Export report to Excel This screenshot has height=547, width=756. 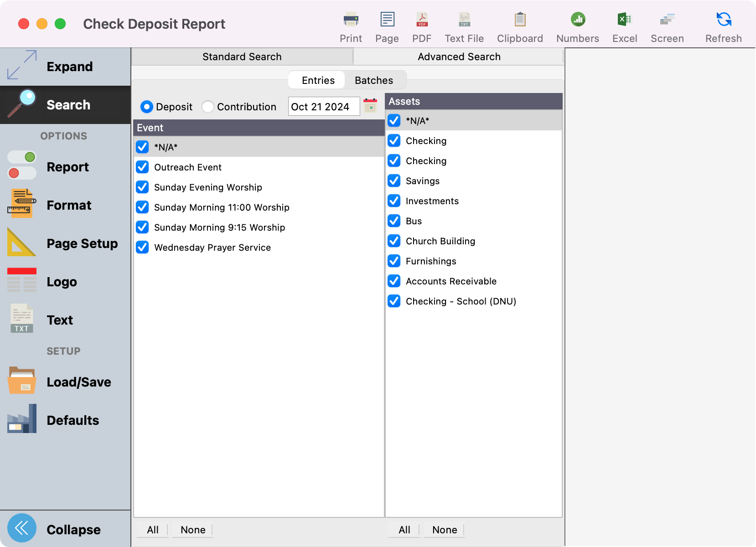(625, 25)
